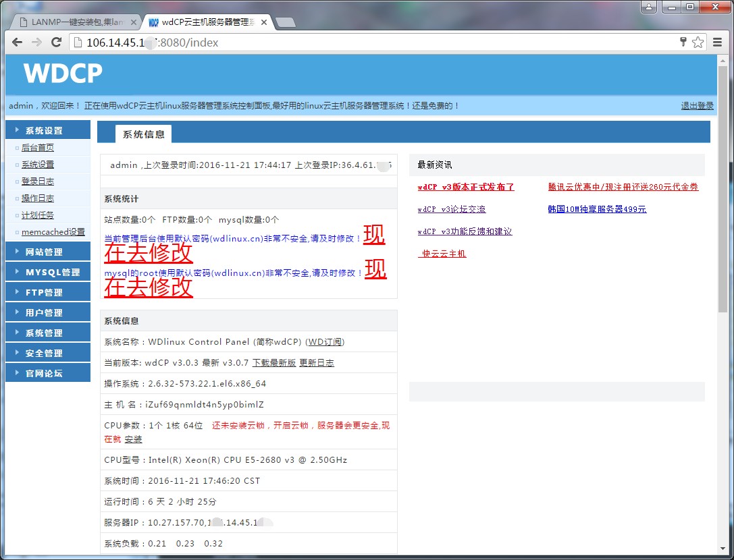
Task: Open a new browser tab
Action: pyautogui.click(x=285, y=22)
